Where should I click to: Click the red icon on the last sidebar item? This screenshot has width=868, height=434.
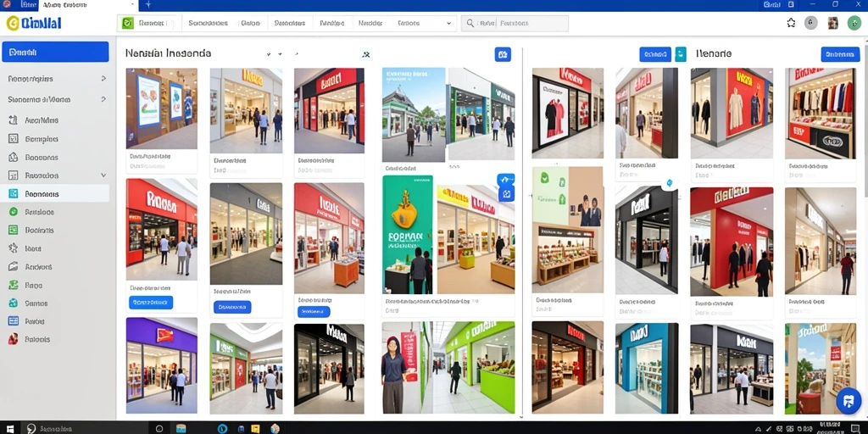[x=14, y=339]
